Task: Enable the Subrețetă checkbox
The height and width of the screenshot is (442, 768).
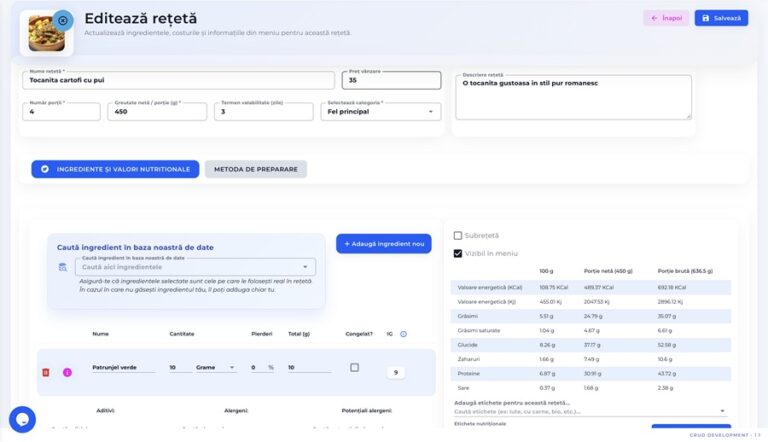Action: coord(458,236)
